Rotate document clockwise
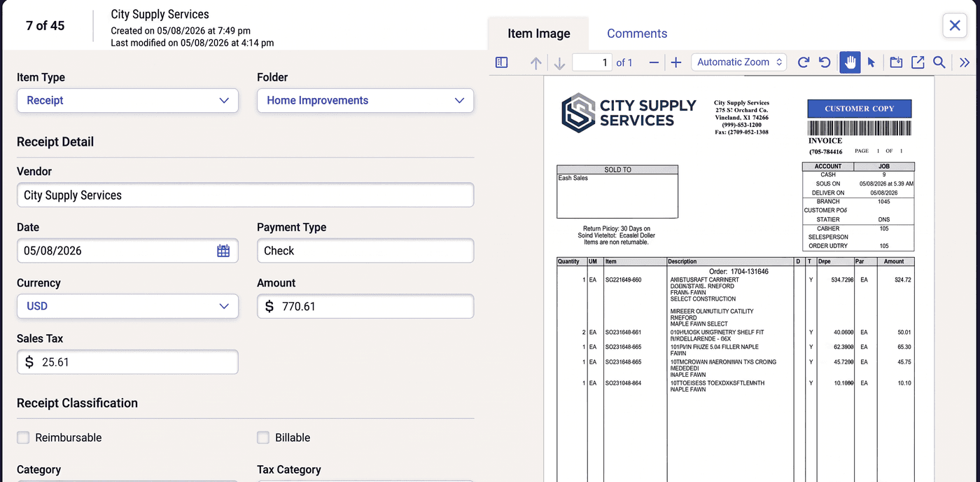This screenshot has width=980, height=482. 804,62
